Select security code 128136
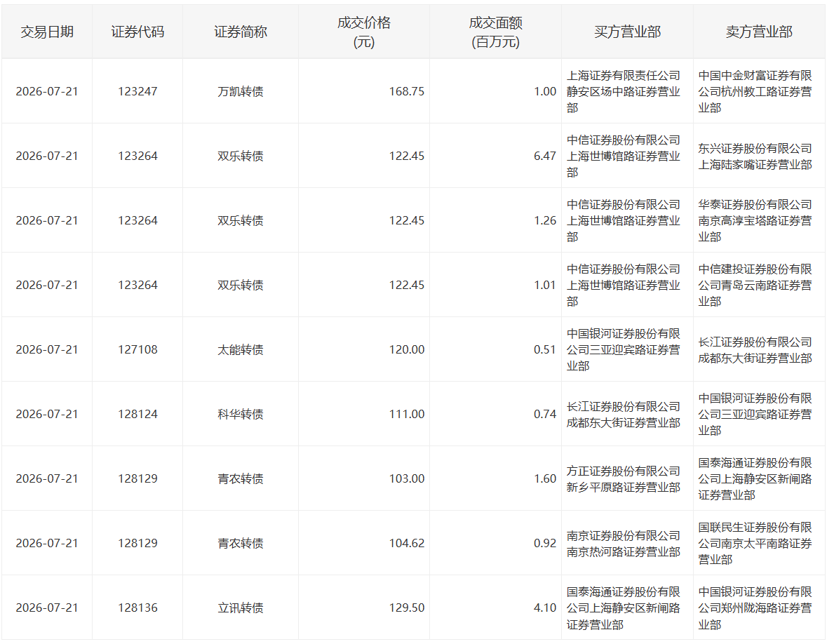This screenshot has width=827, height=644. 137,608
